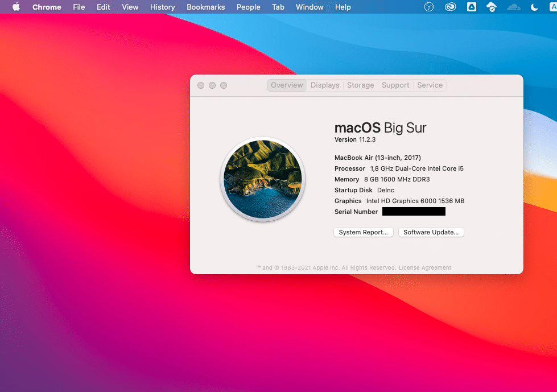Image resolution: width=557 pixels, height=392 pixels.
Task: Open Creative Cloud menu bar icon
Action: coord(450,7)
